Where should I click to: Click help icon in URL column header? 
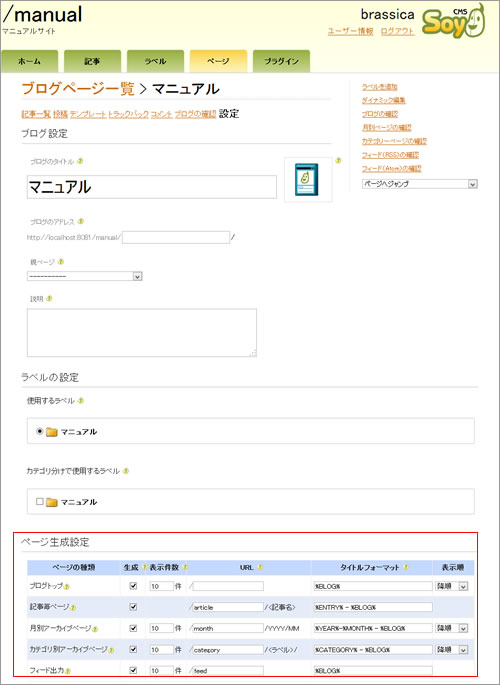(260, 567)
